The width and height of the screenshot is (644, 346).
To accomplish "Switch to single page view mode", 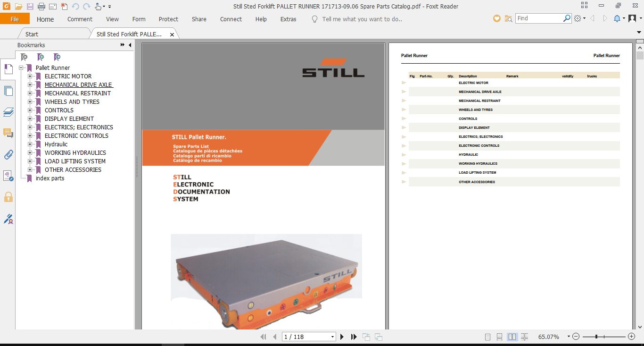I will (488, 337).
